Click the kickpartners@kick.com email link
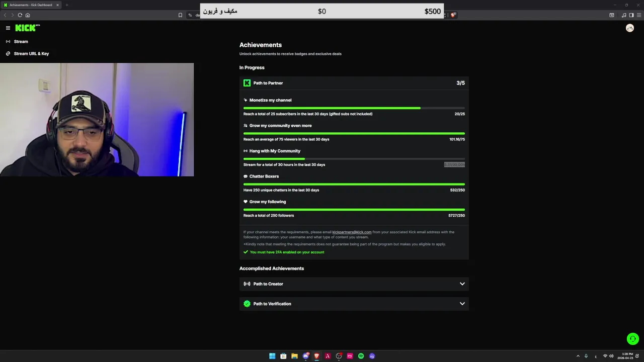Screen dimensions: 644x362 (352, 232)
